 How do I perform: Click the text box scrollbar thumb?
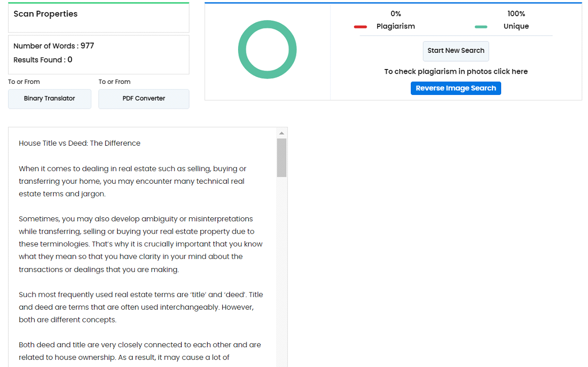pyautogui.click(x=282, y=157)
